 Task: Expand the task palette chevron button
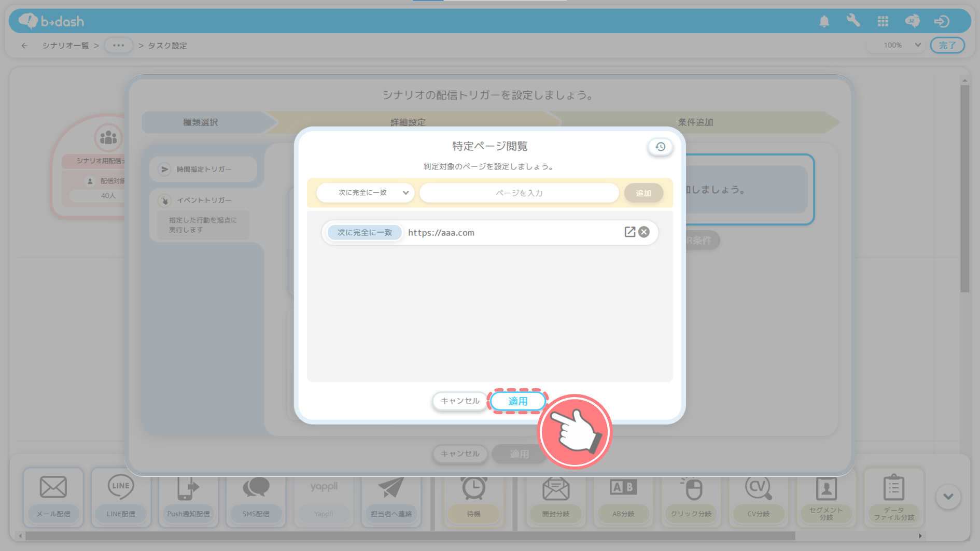948,497
